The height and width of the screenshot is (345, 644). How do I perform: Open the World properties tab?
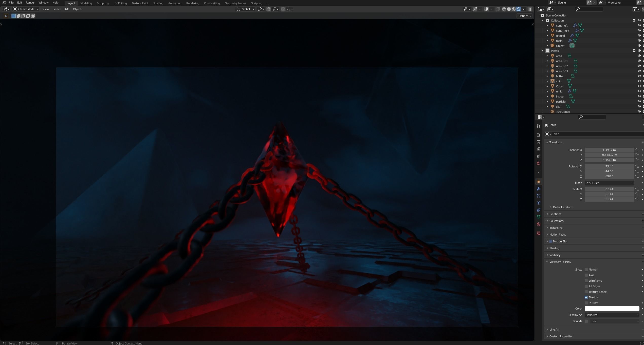click(539, 164)
